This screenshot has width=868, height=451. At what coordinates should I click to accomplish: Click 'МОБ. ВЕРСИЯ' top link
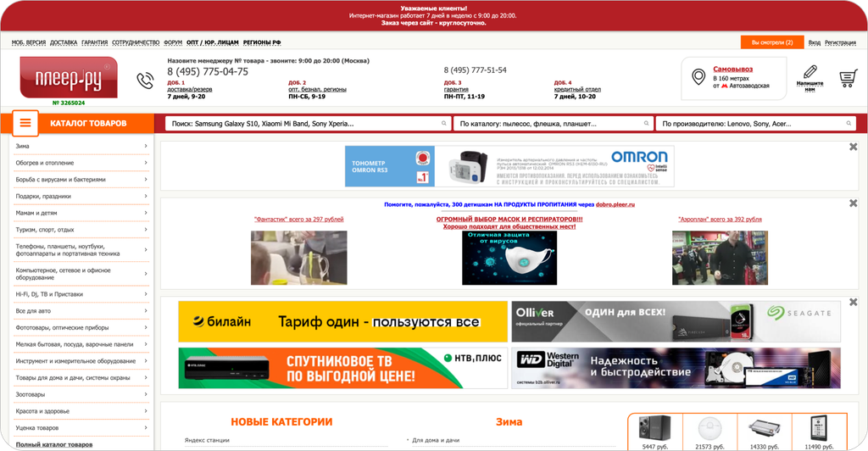(x=29, y=42)
